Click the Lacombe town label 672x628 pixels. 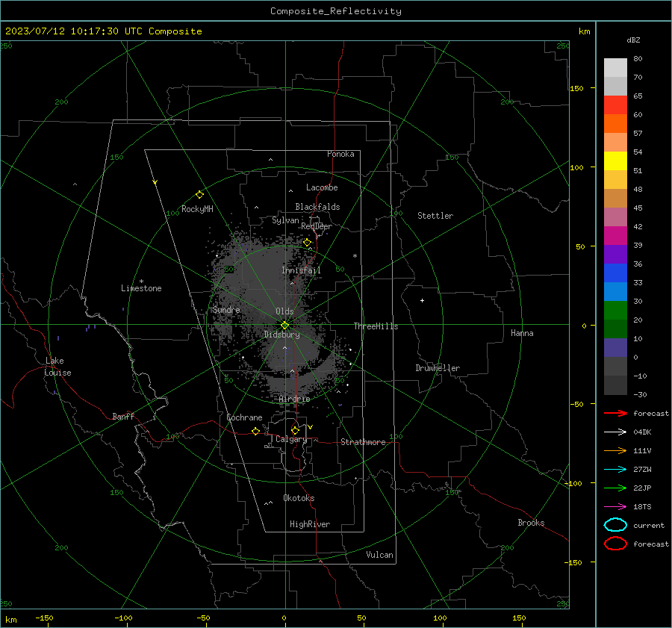point(322,187)
